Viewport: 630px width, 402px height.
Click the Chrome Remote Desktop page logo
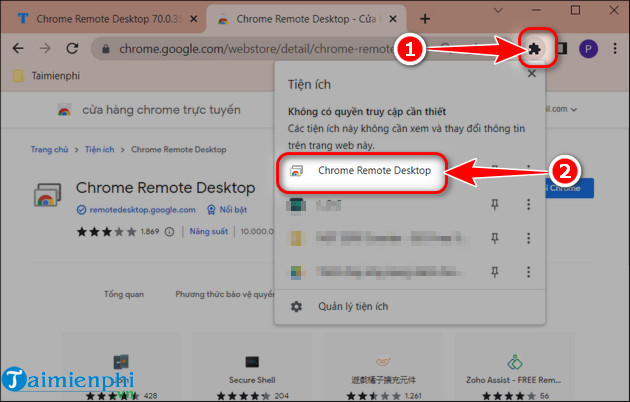[47, 195]
